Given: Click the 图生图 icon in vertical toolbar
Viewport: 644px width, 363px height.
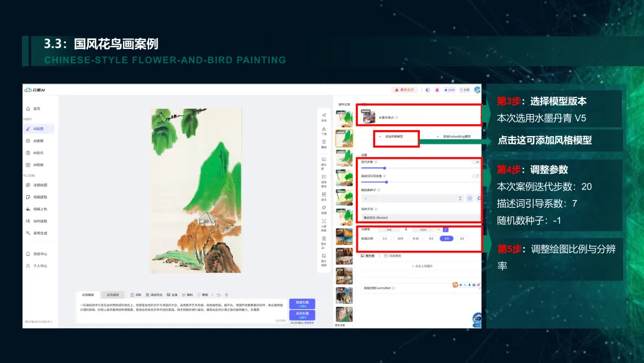Looking at the screenshot, I should click(324, 159).
